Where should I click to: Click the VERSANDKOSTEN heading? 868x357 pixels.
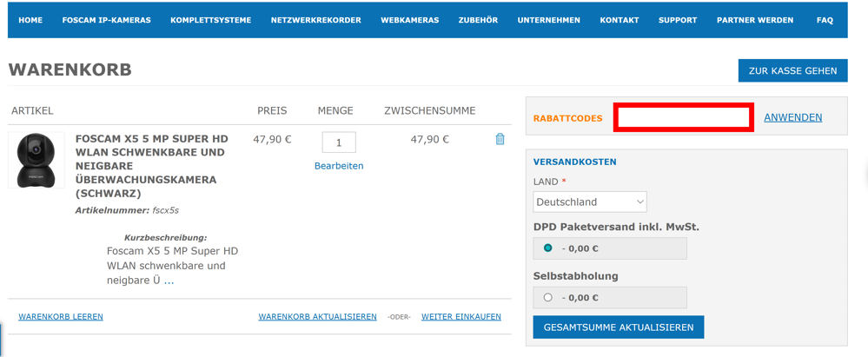pyautogui.click(x=574, y=162)
